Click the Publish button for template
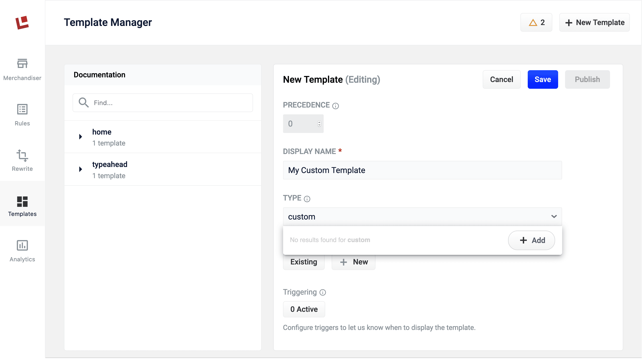 click(x=587, y=79)
